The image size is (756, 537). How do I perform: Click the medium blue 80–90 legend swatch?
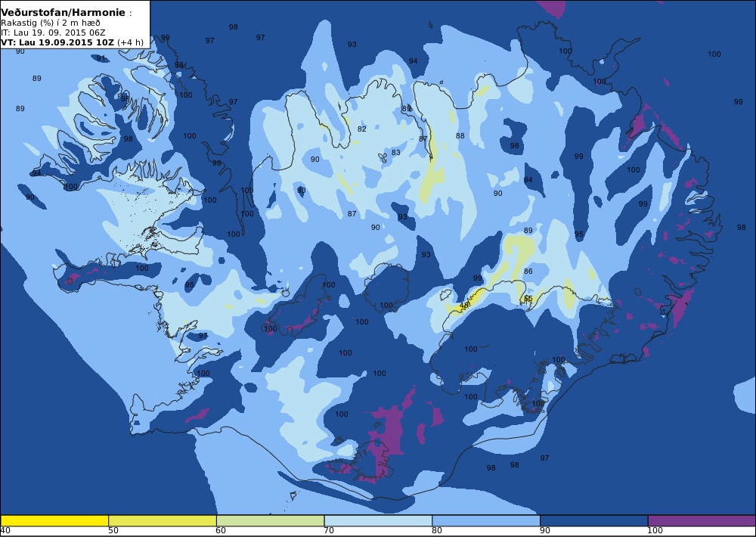pos(486,520)
